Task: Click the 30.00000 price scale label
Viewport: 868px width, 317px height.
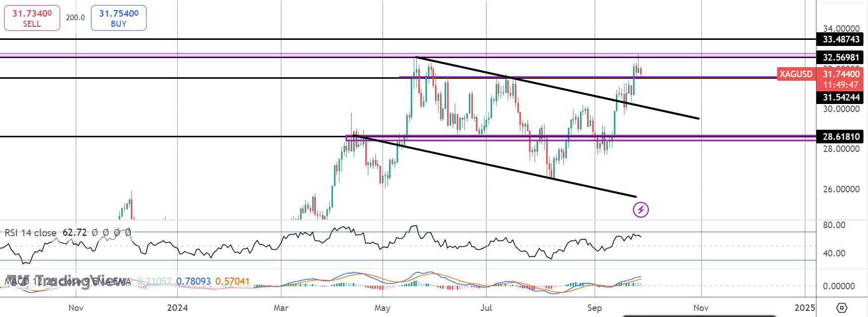Action: click(841, 109)
